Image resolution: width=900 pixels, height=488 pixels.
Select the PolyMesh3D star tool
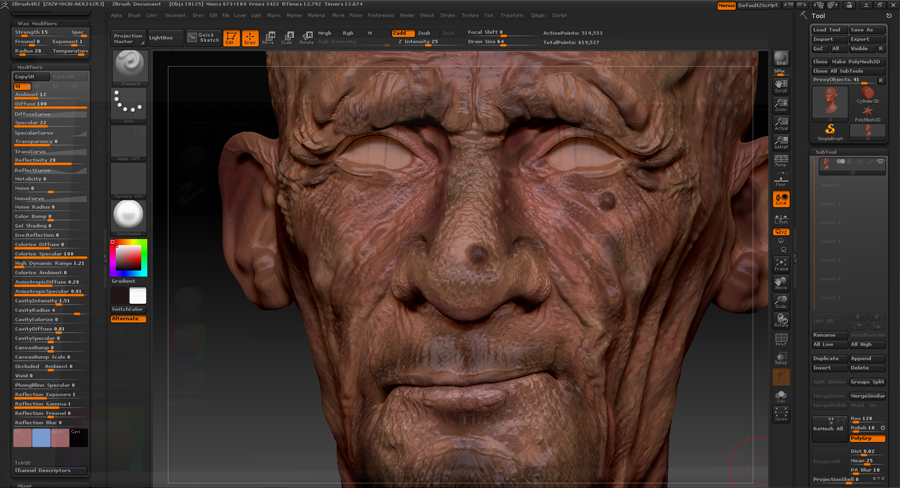[x=867, y=113]
